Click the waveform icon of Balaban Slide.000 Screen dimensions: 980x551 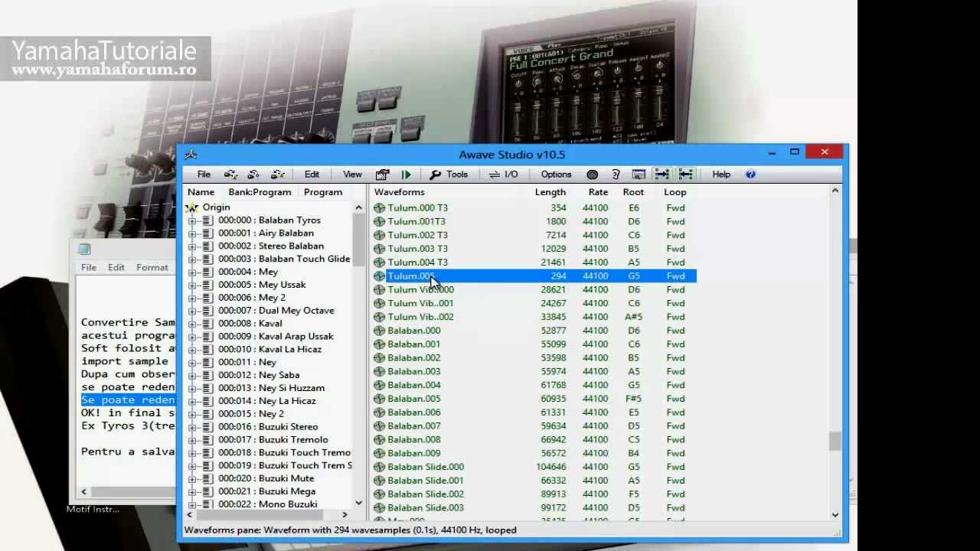(379, 467)
